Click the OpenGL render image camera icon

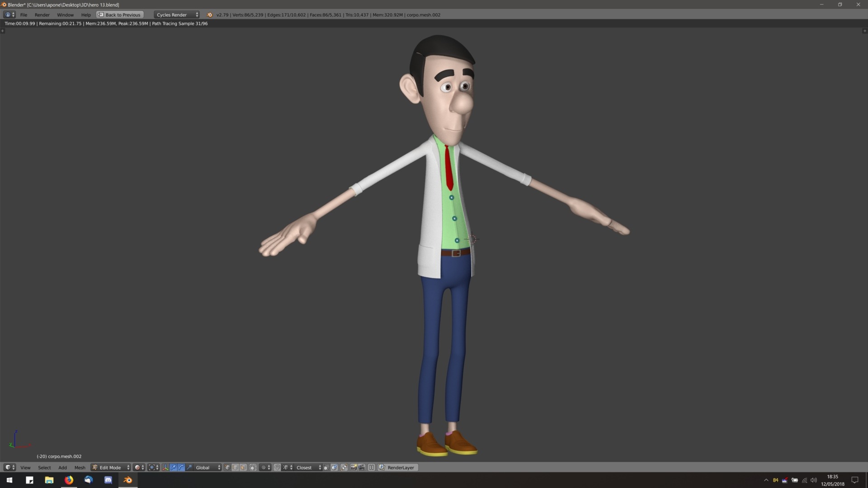(x=354, y=468)
